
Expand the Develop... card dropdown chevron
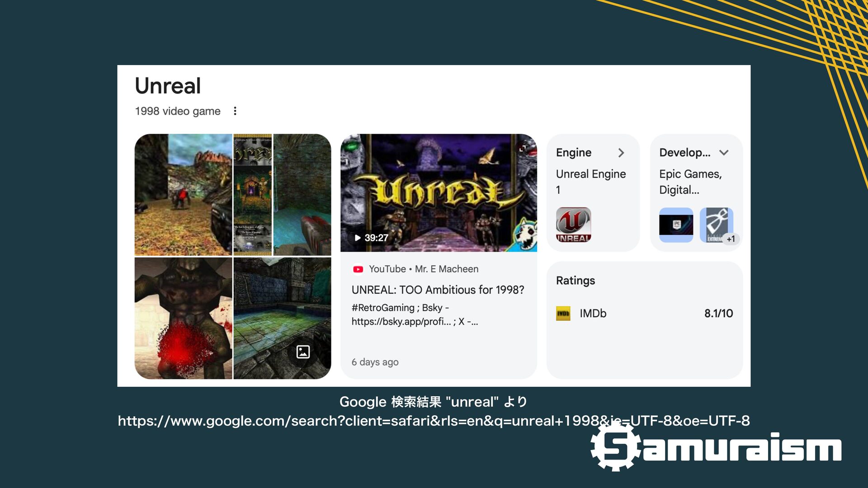pyautogui.click(x=724, y=153)
